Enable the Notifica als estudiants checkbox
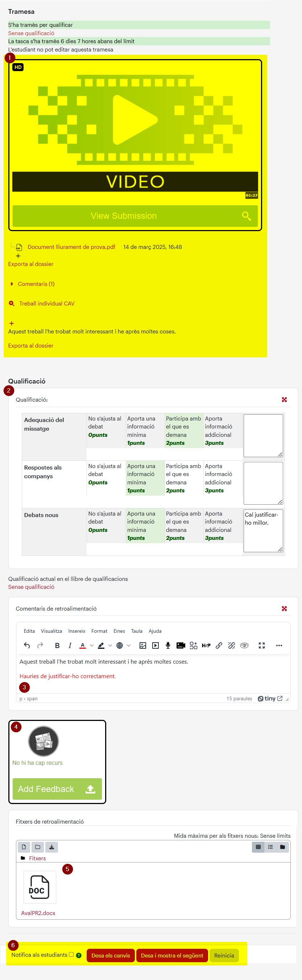This screenshot has height=980, width=302. [71, 954]
